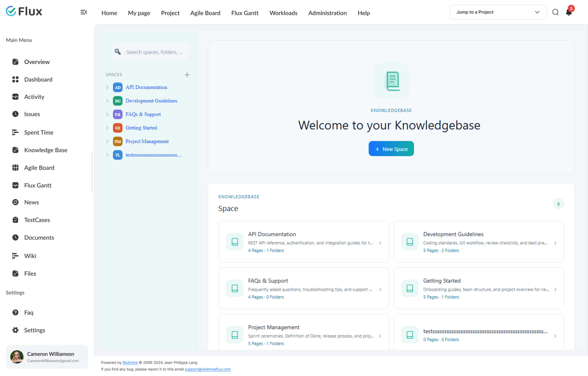The height and width of the screenshot is (376, 588).
Task: Open Cameron Williamson's profile card
Action: (47, 357)
